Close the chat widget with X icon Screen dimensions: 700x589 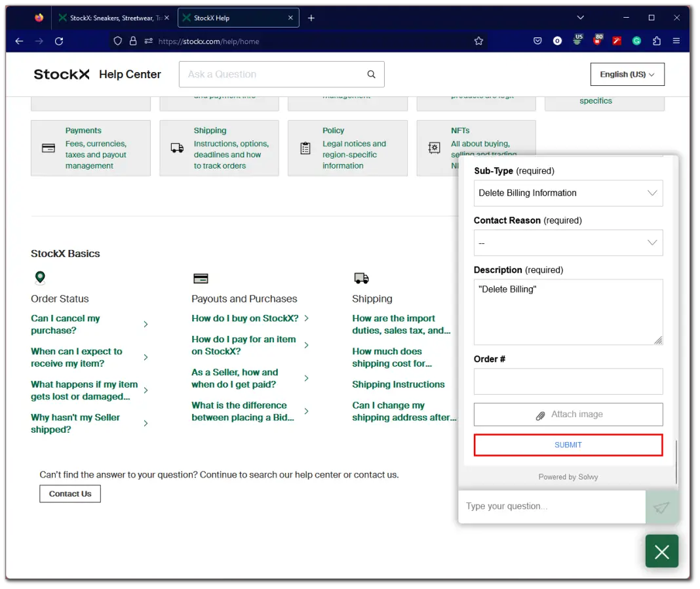click(x=661, y=551)
